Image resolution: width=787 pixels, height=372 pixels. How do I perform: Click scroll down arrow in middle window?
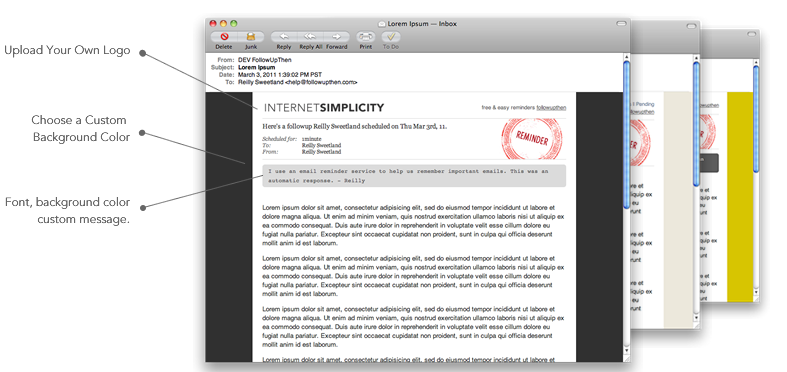pos(696,318)
